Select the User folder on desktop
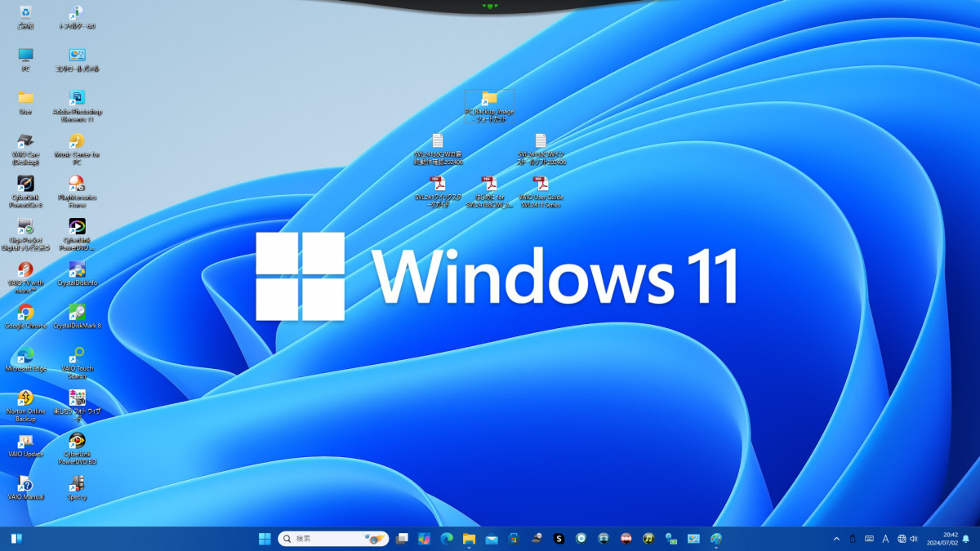Viewport: 980px width, 551px height. [25, 103]
